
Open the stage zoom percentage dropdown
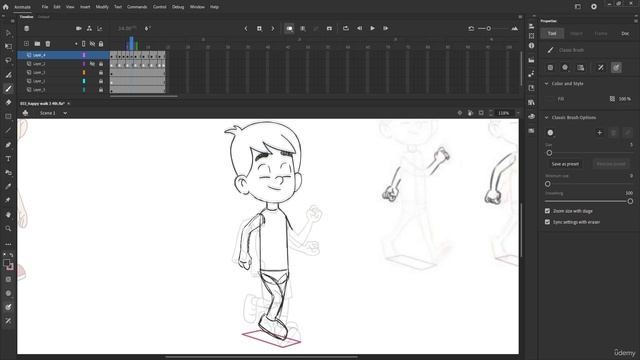tap(518, 113)
